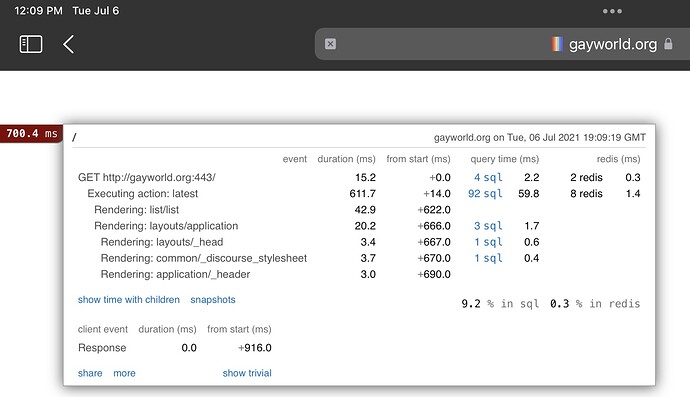
Task: Go back with the back arrow
Action: [68, 44]
